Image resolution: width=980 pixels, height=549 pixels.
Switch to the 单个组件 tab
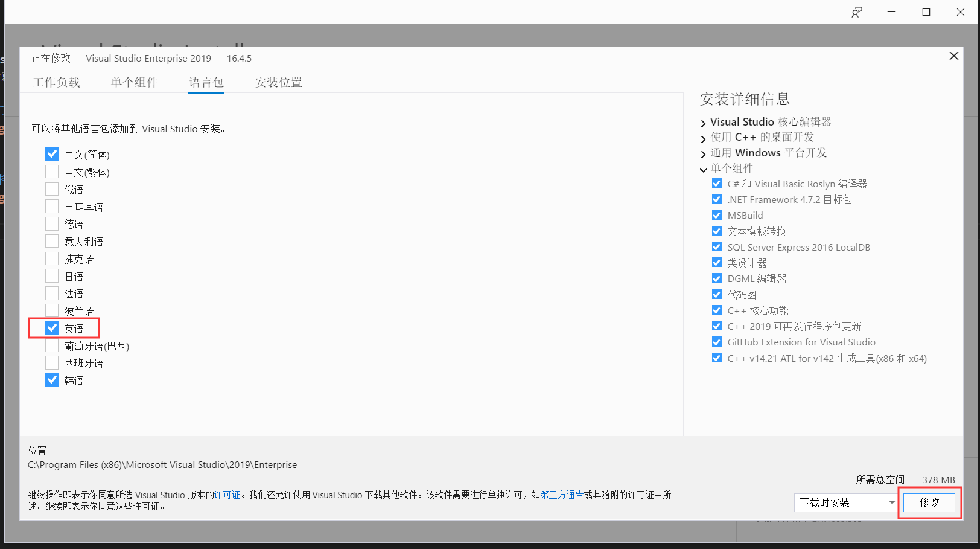(135, 82)
